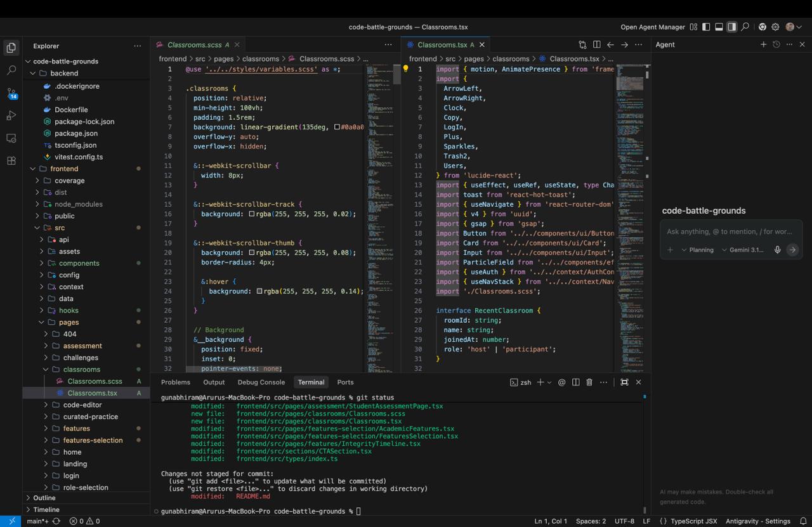The height and width of the screenshot is (527, 812).
Task: Open Agent conversation history clock icon
Action: coord(776,44)
